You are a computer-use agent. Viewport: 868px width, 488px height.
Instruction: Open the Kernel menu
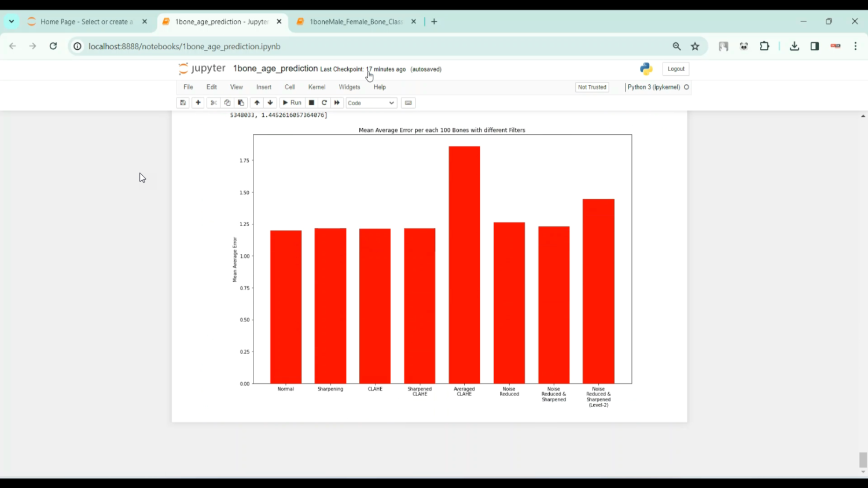(x=317, y=87)
